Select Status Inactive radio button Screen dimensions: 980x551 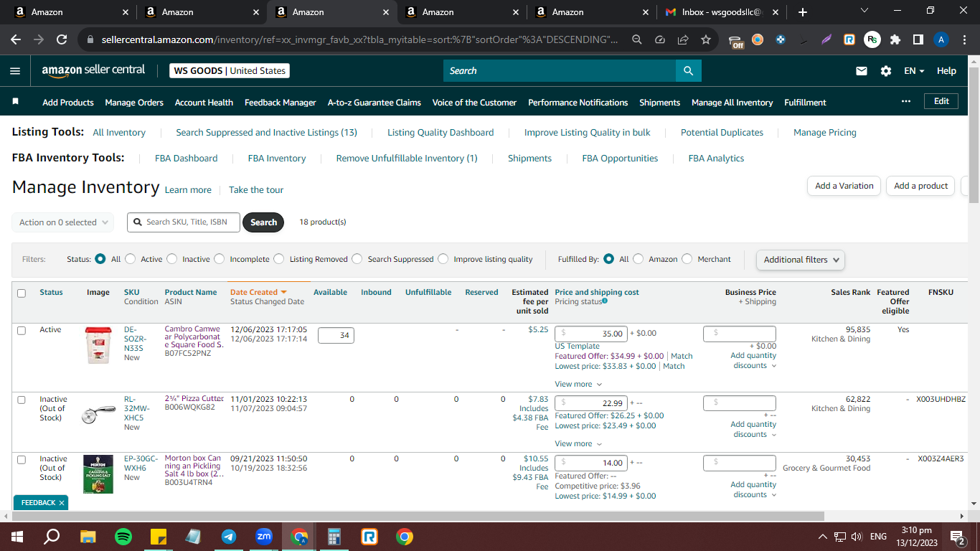click(x=172, y=259)
